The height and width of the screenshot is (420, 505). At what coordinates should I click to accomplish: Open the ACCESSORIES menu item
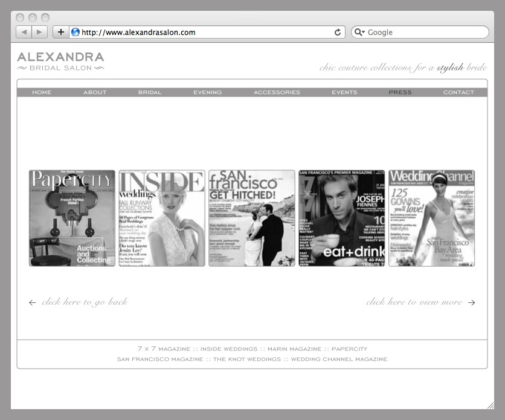coord(277,92)
